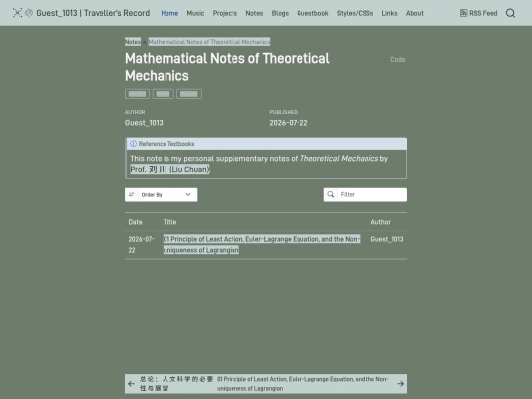Viewport: 532px width, 399px height.
Task: Click the cube logo icon beside site title
Action: [29, 13]
